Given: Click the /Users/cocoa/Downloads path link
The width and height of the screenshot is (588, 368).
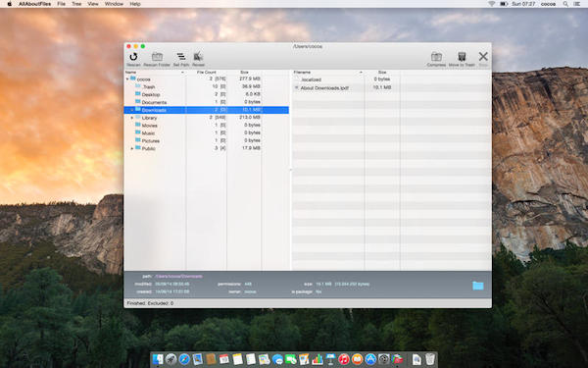Looking at the screenshot, I should coord(178,277).
